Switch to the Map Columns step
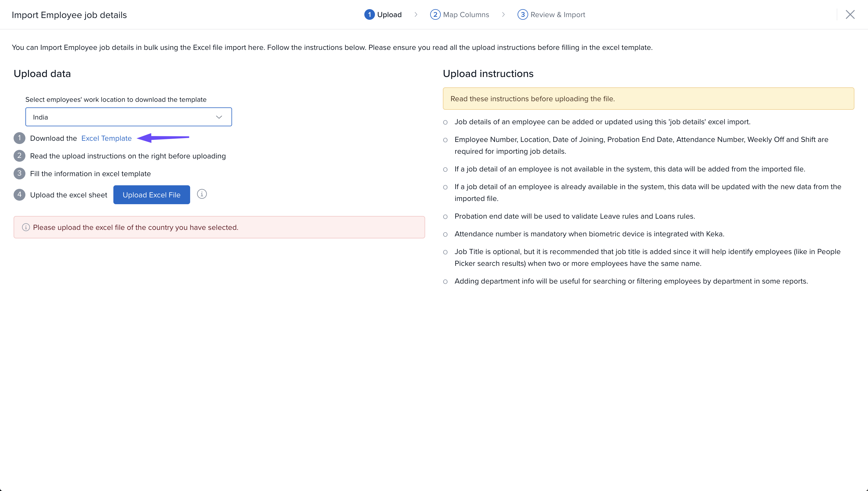This screenshot has width=868, height=491. [466, 14]
